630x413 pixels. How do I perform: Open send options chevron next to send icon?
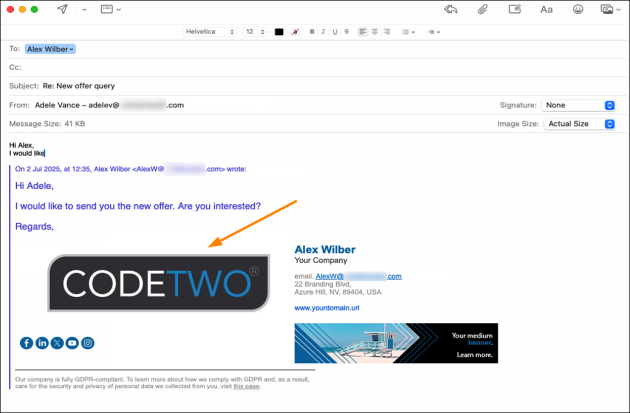(84, 10)
